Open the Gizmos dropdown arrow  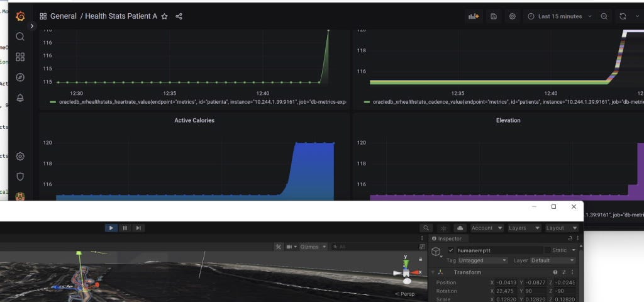click(325, 247)
